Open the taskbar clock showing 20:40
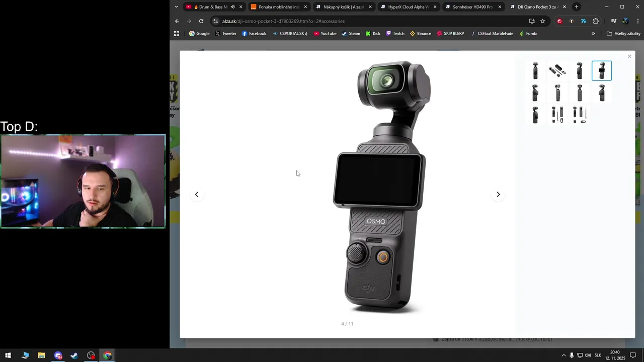Viewport: 644px width, 362px height. 615,355
